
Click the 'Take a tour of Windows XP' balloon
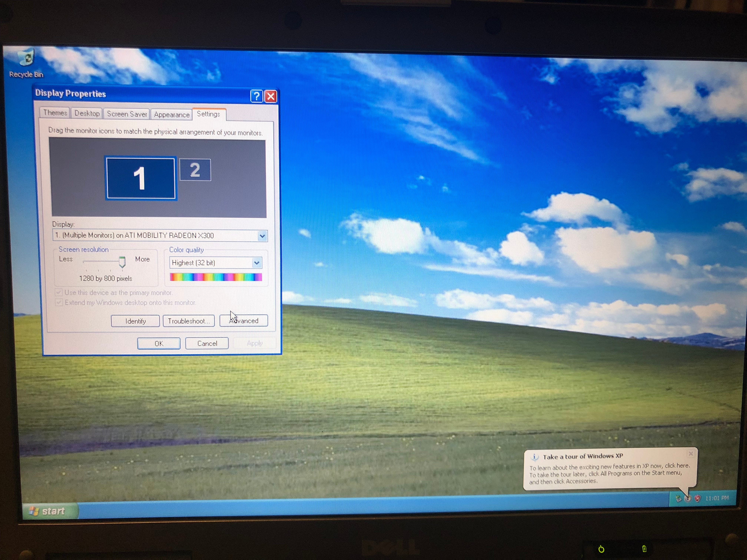coord(611,469)
